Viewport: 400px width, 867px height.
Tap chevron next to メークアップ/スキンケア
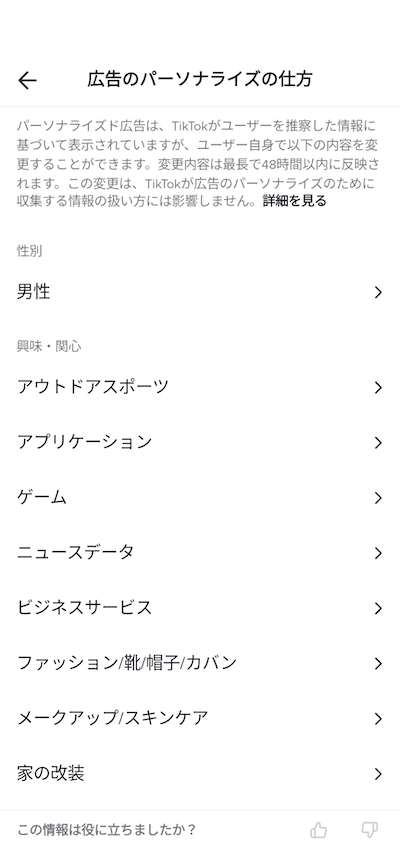pyautogui.click(x=378, y=719)
